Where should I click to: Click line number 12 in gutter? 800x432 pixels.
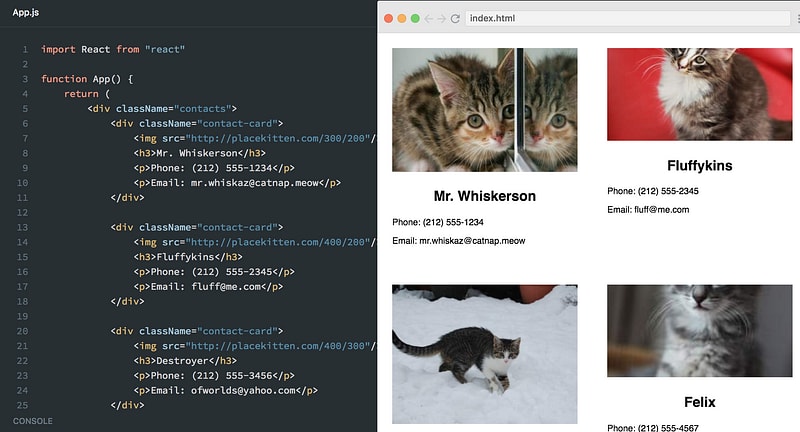[x=22, y=212]
